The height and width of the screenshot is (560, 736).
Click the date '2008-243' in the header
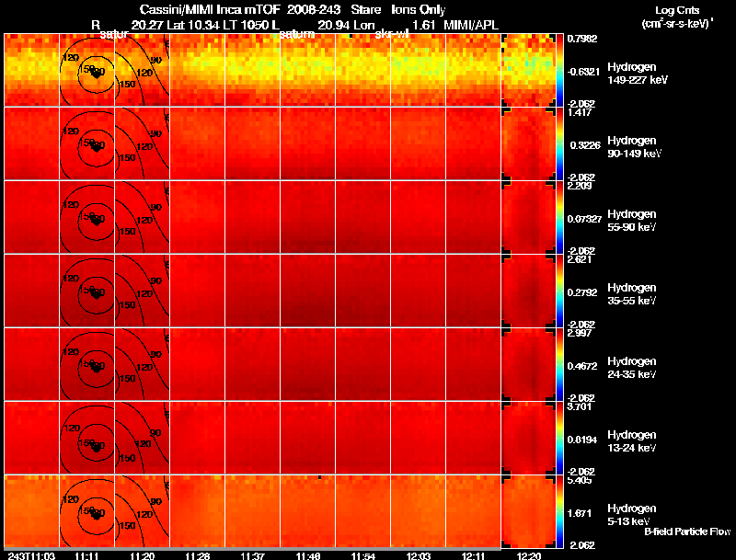tap(313, 9)
